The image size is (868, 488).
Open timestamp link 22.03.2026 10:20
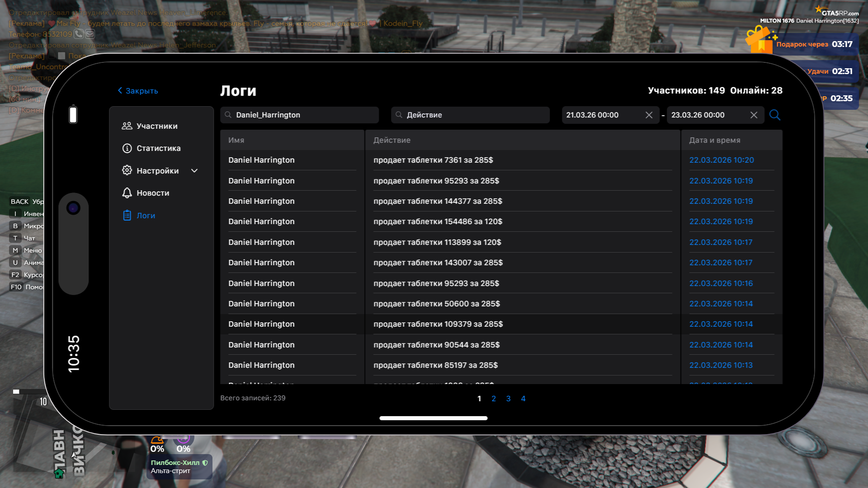pyautogui.click(x=721, y=160)
